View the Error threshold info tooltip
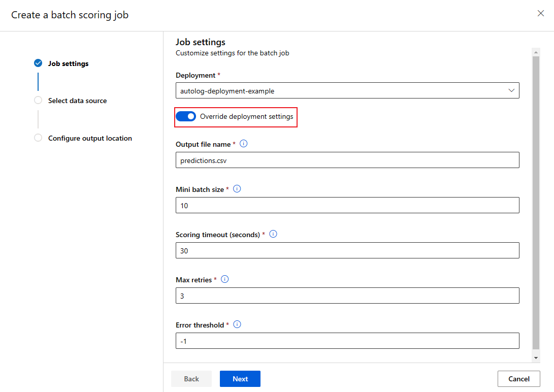The image size is (554, 392). coord(237,324)
